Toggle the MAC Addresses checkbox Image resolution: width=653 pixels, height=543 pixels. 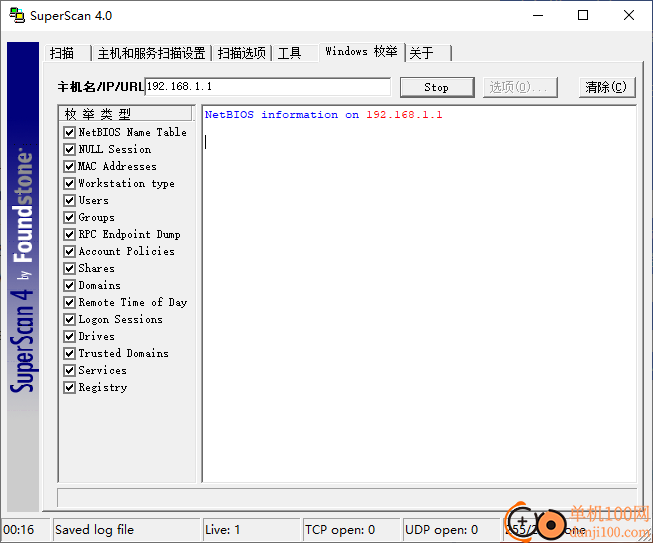tap(70, 167)
